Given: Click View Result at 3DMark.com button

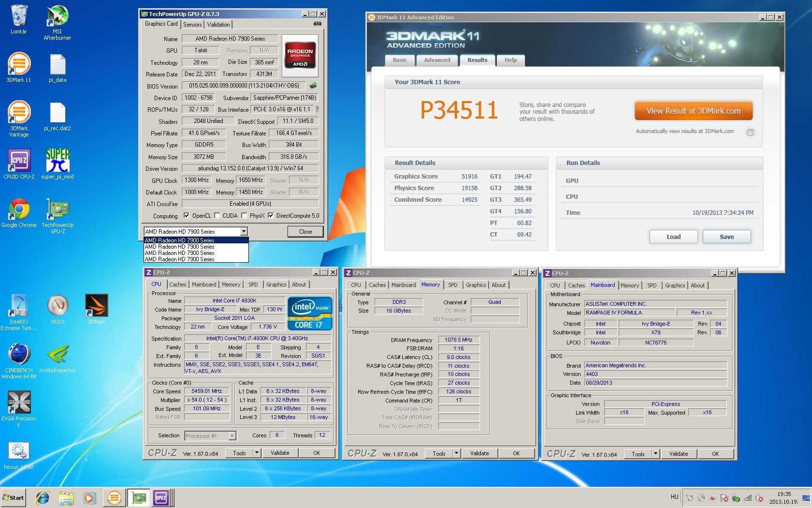Looking at the screenshot, I should (x=694, y=111).
